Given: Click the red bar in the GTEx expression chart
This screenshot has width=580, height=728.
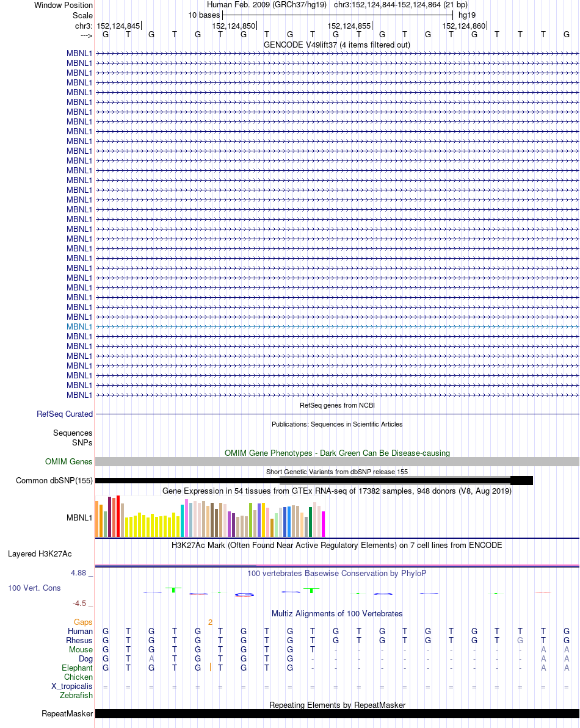Looking at the screenshot, I should coord(118,516).
